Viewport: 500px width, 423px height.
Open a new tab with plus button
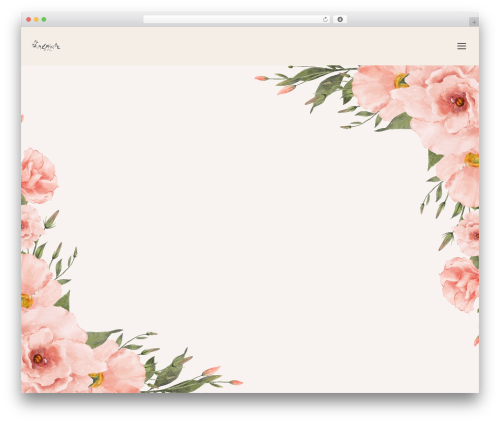pyautogui.click(x=474, y=22)
